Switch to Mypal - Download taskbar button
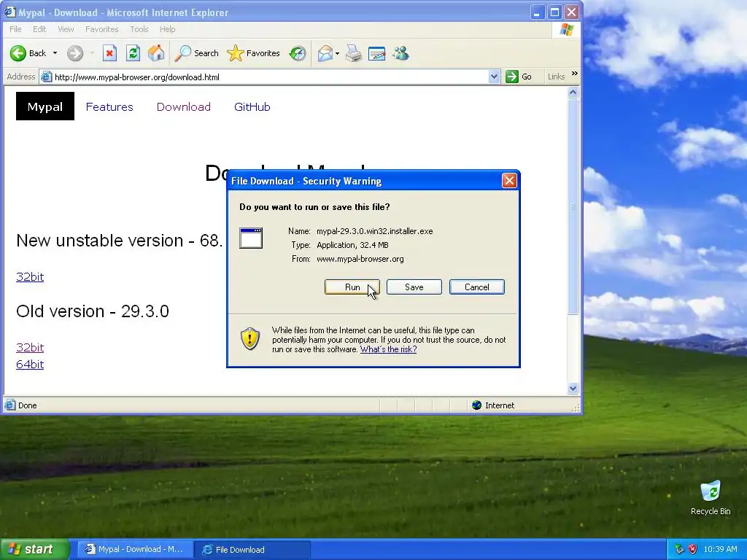 click(134, 549)
